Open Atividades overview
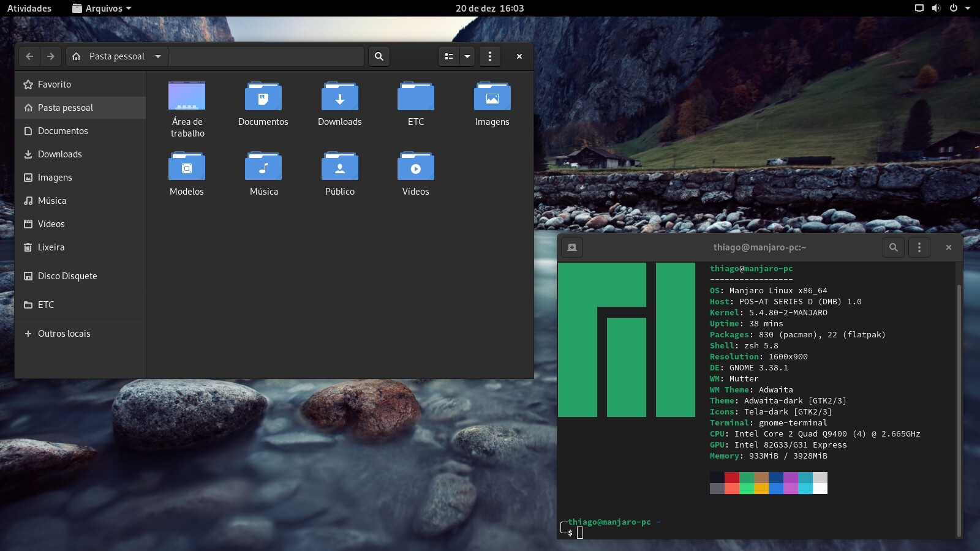This screenshot has height=551, width=980. click(x=29, y=8)
